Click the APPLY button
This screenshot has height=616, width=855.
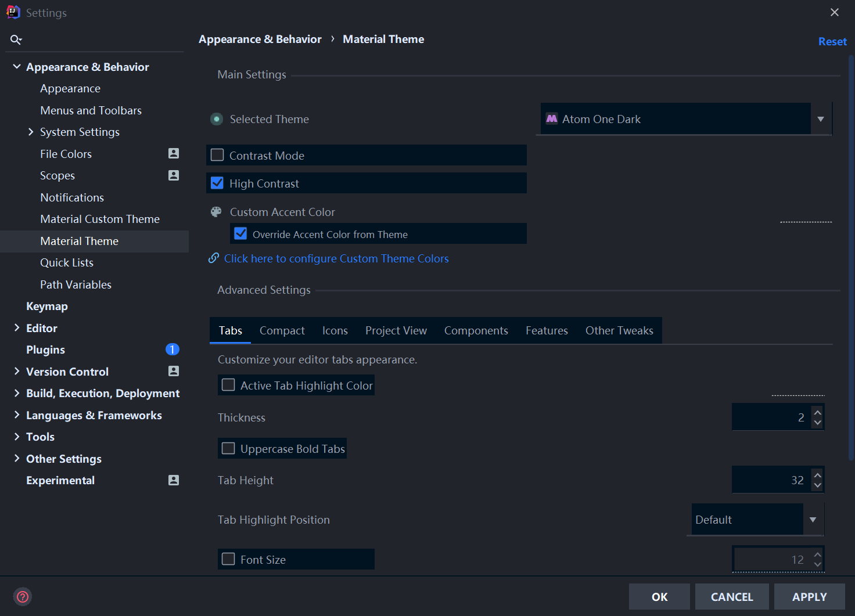coord(810,597)
